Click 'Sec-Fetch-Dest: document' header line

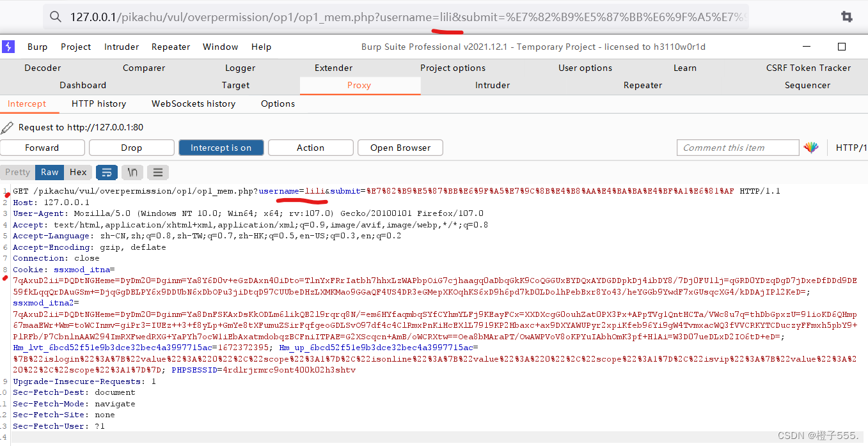coord(74,392)
